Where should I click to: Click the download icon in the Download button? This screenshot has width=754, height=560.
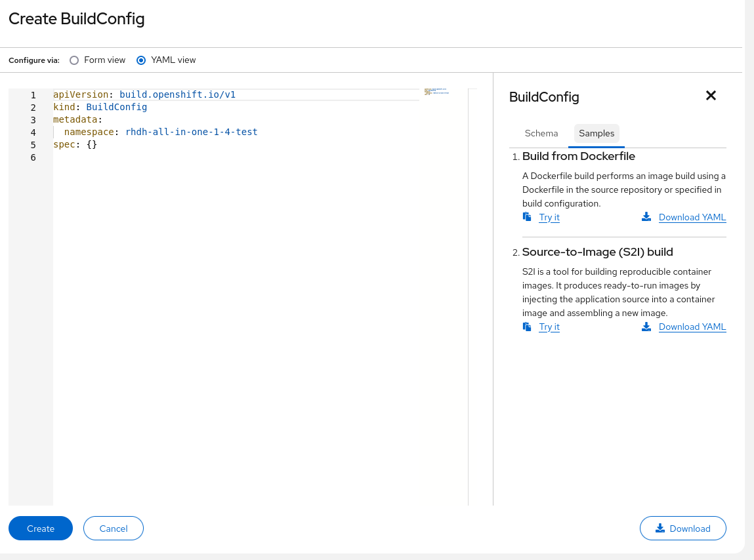(x=660, y=529)
